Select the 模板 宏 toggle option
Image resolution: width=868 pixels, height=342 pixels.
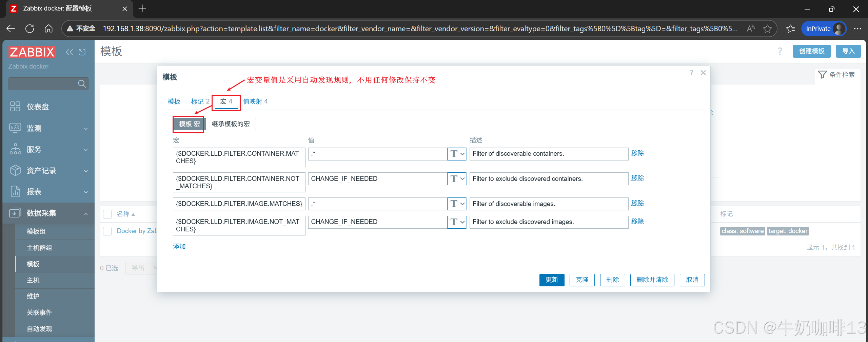coord(189,124)
